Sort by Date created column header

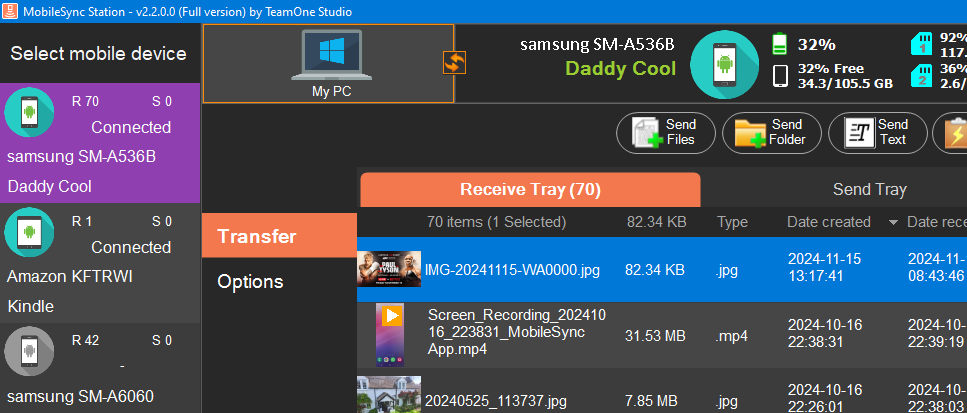829,222
